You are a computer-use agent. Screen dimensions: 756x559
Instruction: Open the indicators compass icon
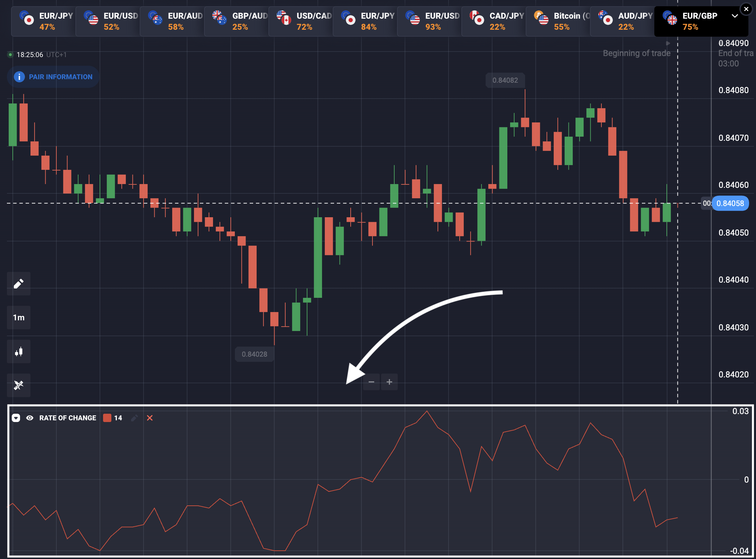tap(19, 385)
